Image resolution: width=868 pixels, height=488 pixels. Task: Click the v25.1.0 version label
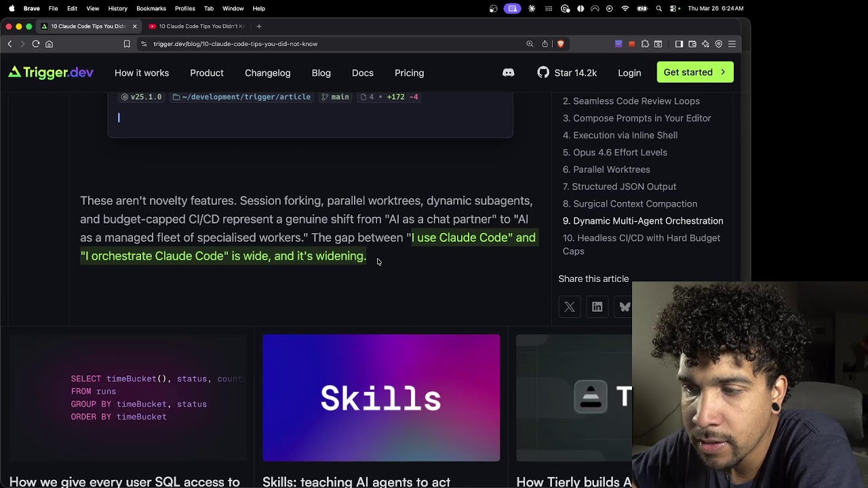pyautogui.click(x=142, y=97)
